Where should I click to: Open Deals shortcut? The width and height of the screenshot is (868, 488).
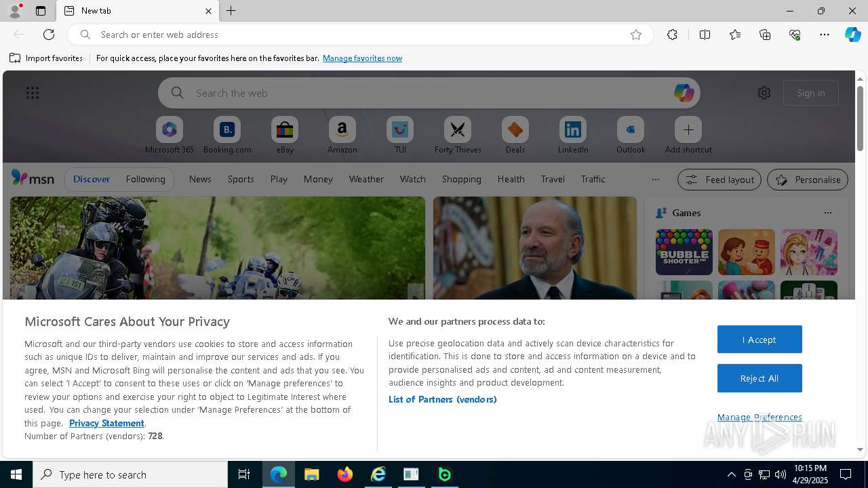click(515, 136)
